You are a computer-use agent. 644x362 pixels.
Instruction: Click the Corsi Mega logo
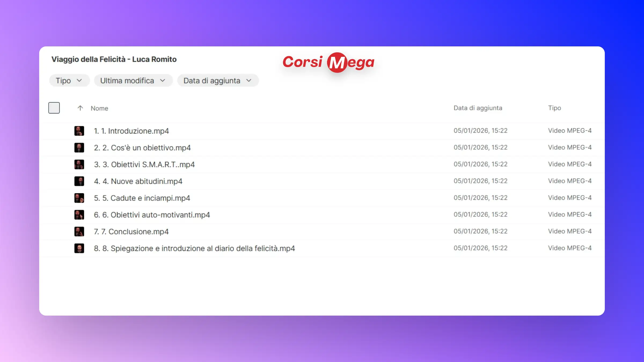pos(328,62)
